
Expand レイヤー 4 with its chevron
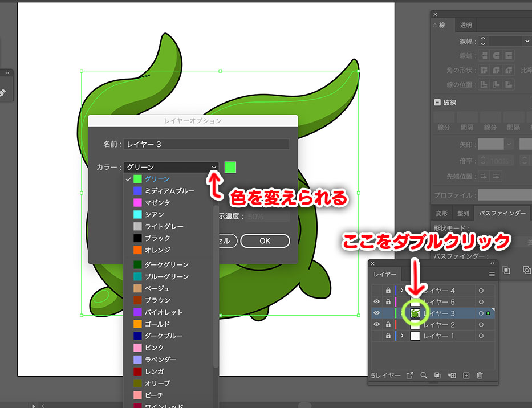(x=402, y=290)
